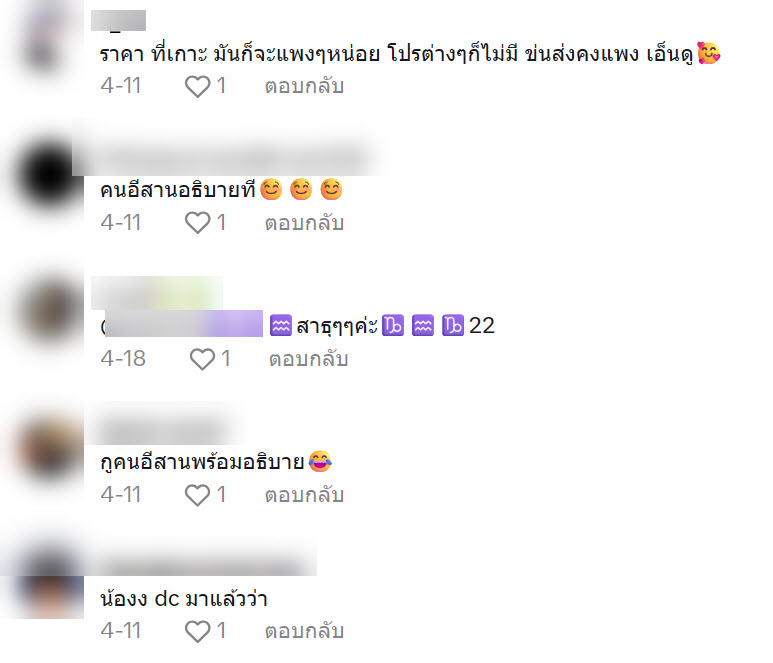The height and width of the screenshot is (663, 773).
Task: Like the comment about island prices
Action: tap(198, 87)
